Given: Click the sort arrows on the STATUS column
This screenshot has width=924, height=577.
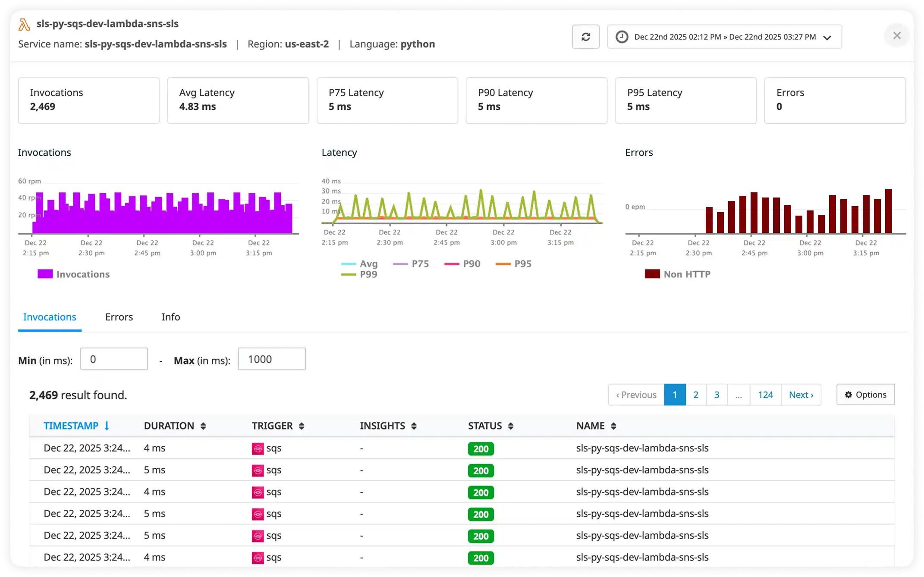Looking at the screenshot, I should click(x=511, y=426).
